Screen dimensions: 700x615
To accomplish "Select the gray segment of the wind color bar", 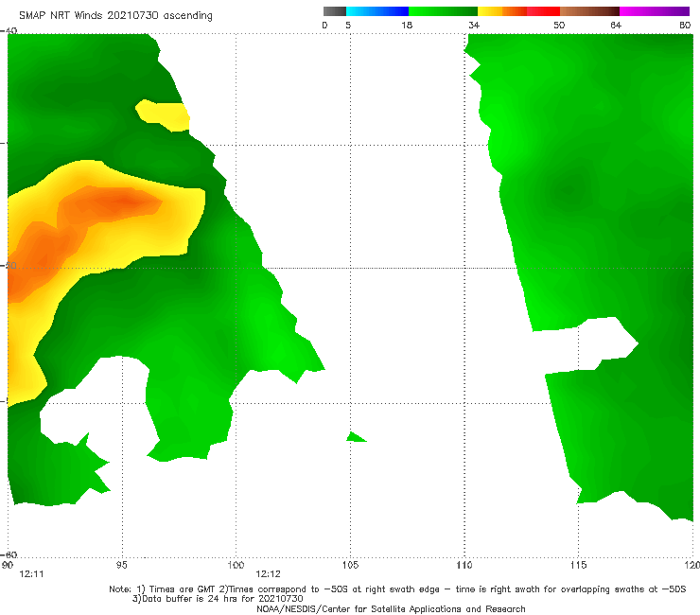I will [335, 11].
